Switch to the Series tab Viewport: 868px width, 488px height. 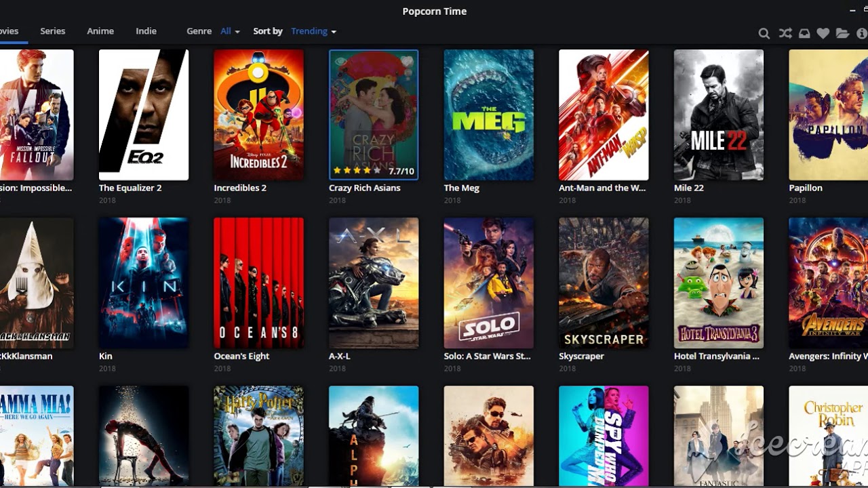[53, 31]
